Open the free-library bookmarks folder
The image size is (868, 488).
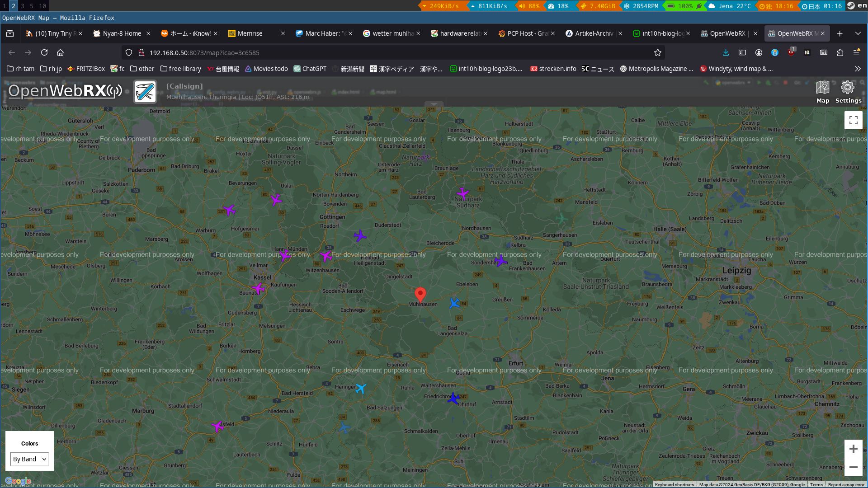(x=181, y=69)
